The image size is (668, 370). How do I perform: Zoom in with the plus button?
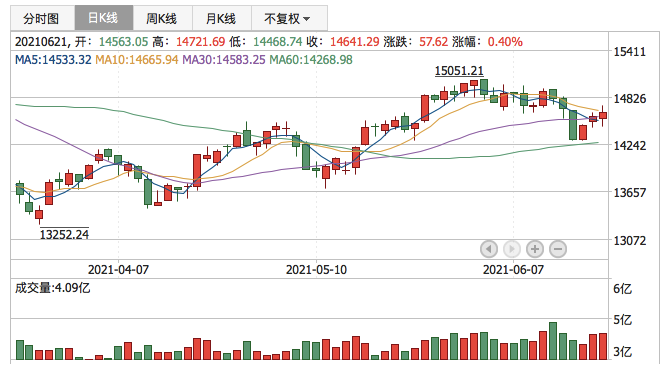[535, 249]
